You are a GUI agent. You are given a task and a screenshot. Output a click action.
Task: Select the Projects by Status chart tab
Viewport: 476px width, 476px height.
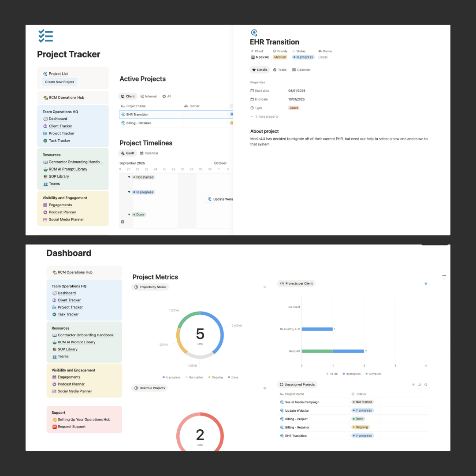click(x=150, y=287)
